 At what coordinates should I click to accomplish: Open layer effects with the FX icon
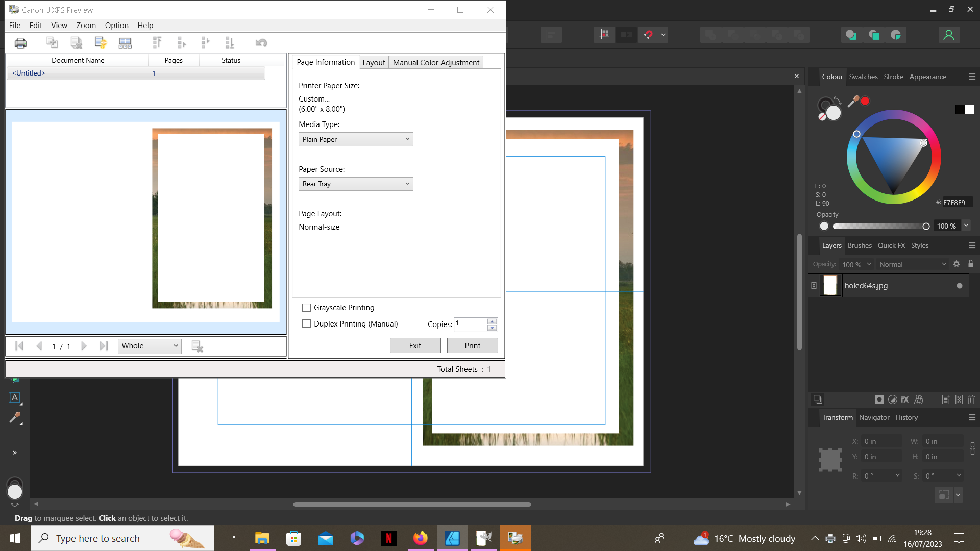[905, 399]
